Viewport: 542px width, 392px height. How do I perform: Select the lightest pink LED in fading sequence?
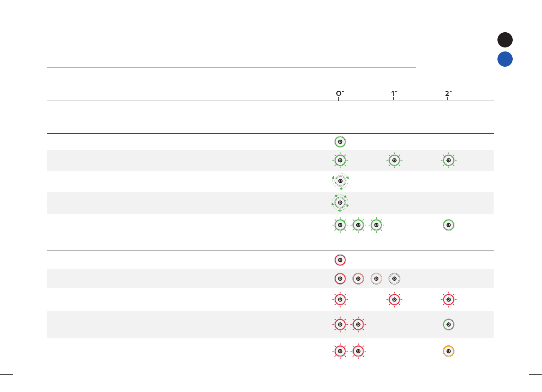click(x=376, y=279)
